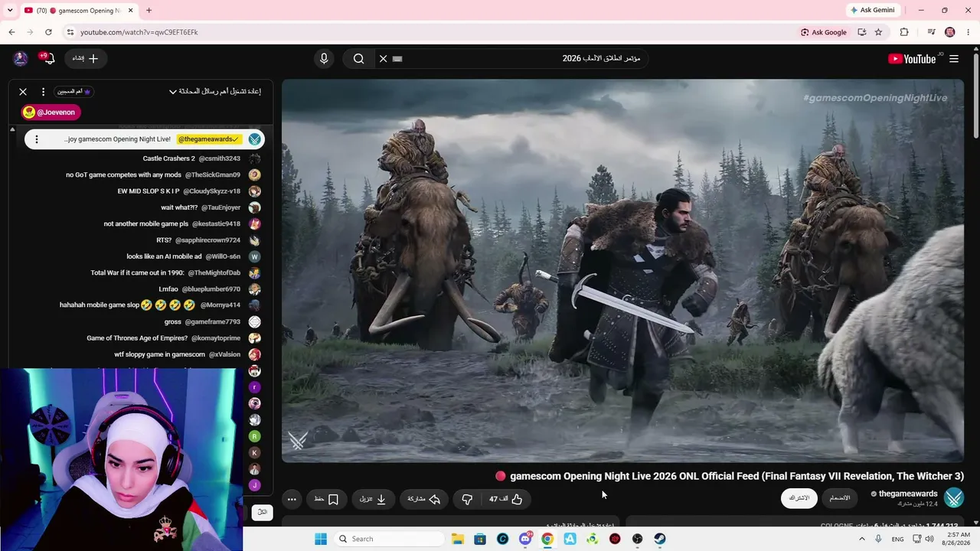Subscribe to thegameawards channel
The image size is (980, 551).
tap(799, 498)
